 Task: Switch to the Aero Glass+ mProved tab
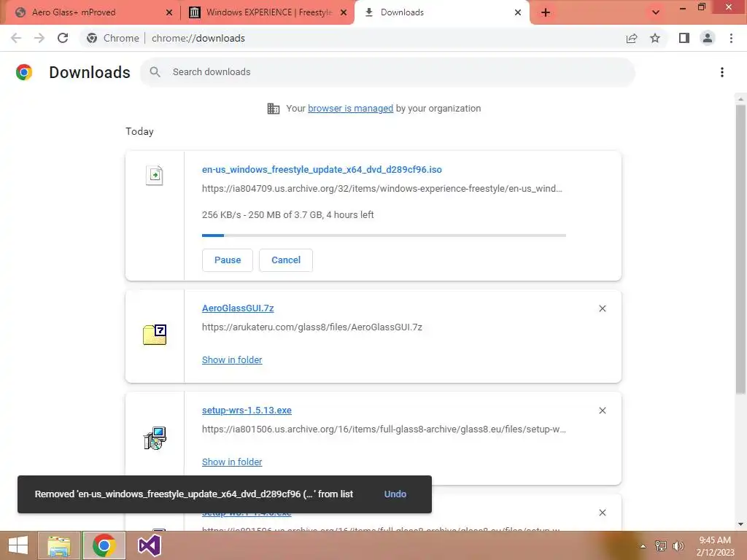tap(90, 12)
